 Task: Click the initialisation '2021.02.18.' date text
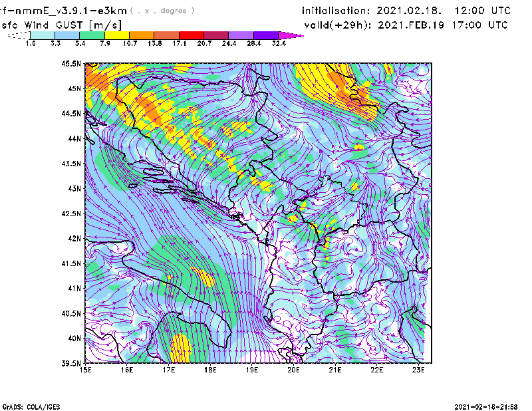pos(409,11)
